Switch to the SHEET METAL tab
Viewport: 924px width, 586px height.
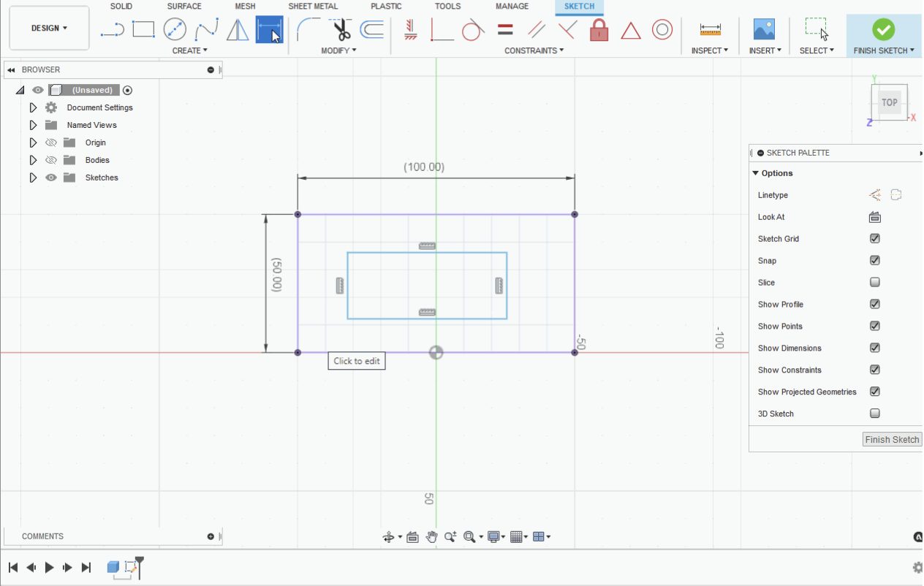coord(313,7)
